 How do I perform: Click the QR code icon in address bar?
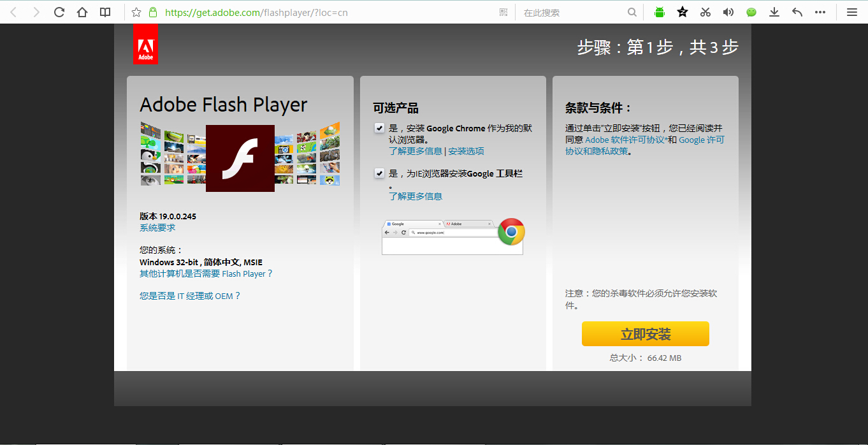tap(503, 12)
